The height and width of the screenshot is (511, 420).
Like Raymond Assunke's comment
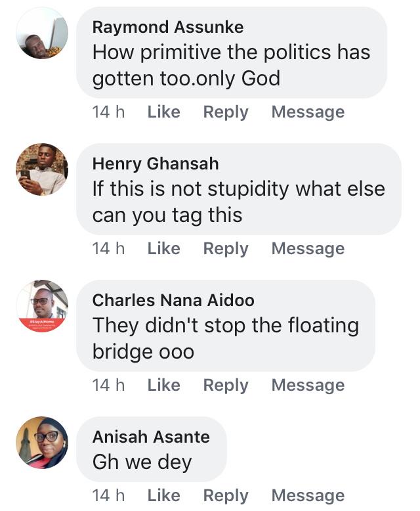163,112
